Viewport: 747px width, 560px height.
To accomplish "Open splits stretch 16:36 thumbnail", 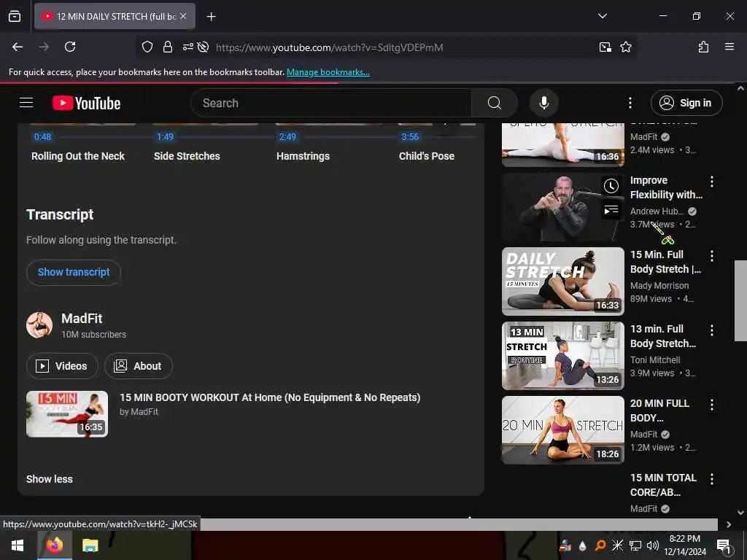I will point(562,145).
